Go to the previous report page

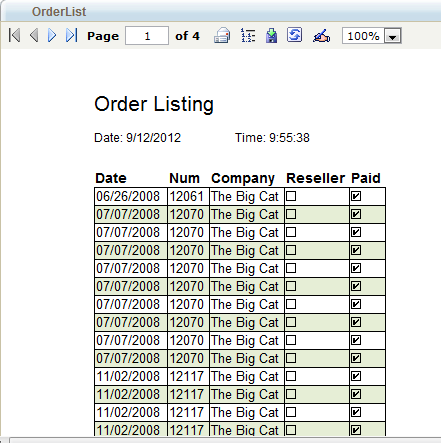[34, 35]
